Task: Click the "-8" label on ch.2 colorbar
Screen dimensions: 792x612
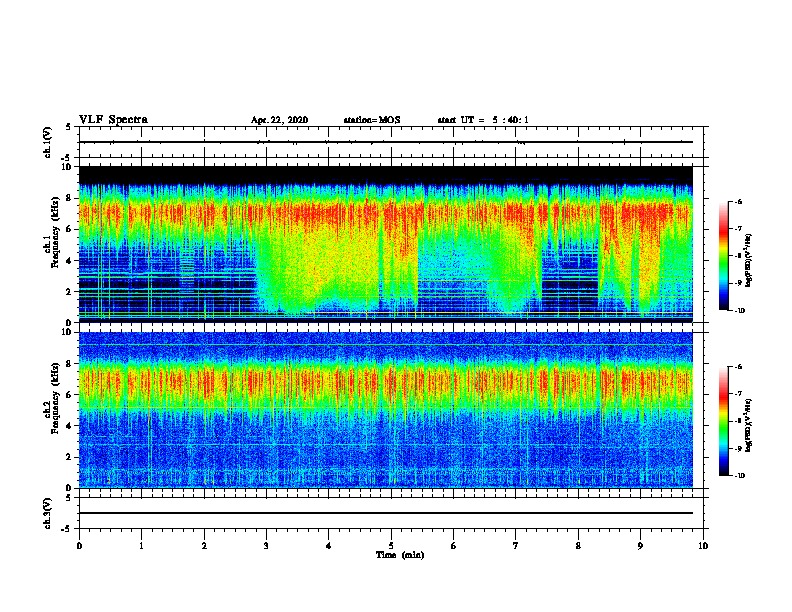Action: point(738,421)
